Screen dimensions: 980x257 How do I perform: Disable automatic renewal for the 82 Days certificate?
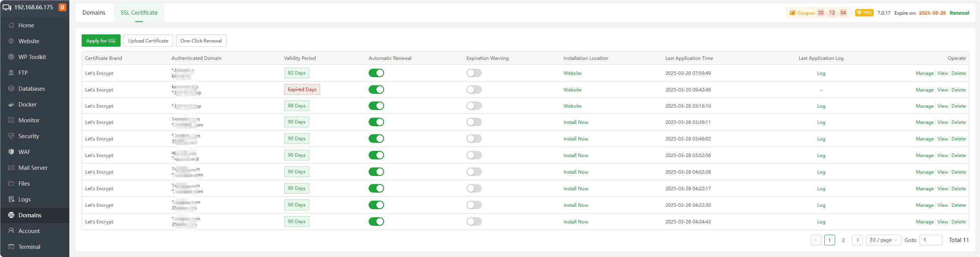pyautogui.click(x=376, y=73)
